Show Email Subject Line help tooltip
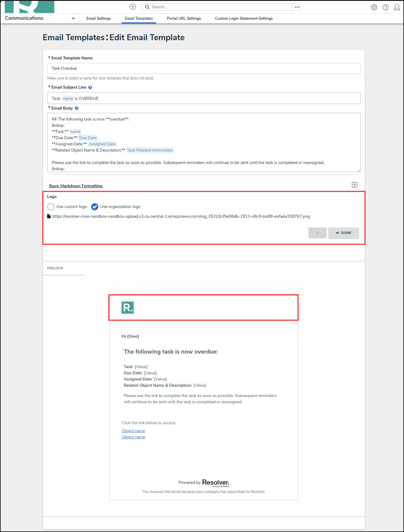404x532 pixels. (90, 87)
